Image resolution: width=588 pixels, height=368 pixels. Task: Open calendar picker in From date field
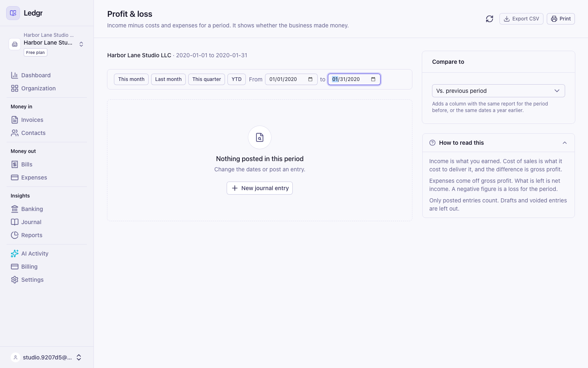[310, 79]
